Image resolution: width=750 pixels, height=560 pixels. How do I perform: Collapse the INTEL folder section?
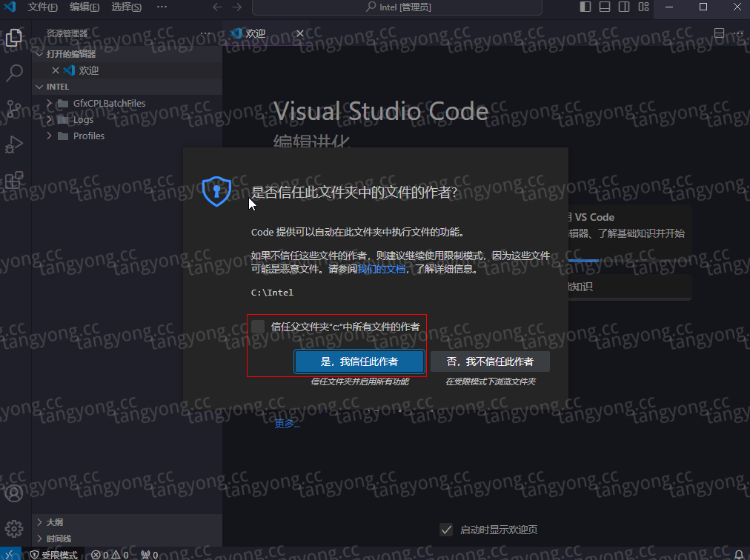(x=127, y=87)
